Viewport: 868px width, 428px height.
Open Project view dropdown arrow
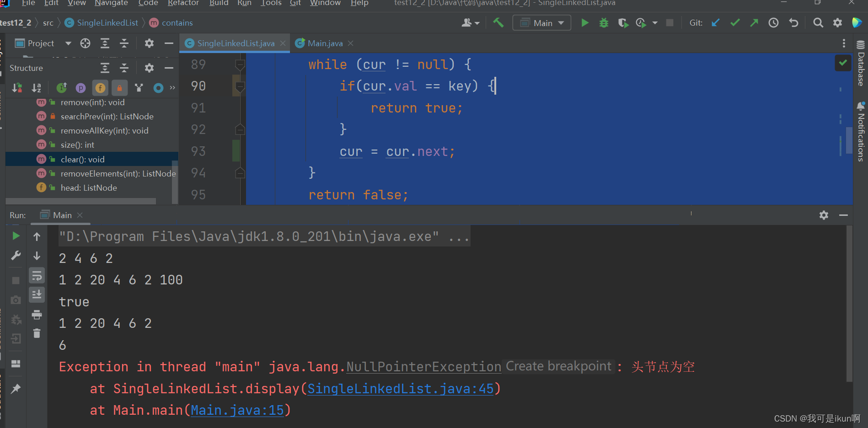(68, 43)
